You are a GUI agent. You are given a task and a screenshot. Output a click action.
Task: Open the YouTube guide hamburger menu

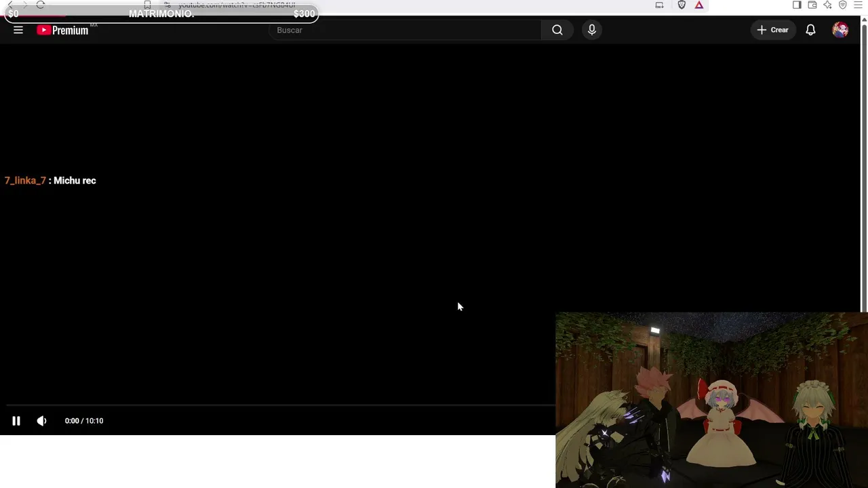18,30
